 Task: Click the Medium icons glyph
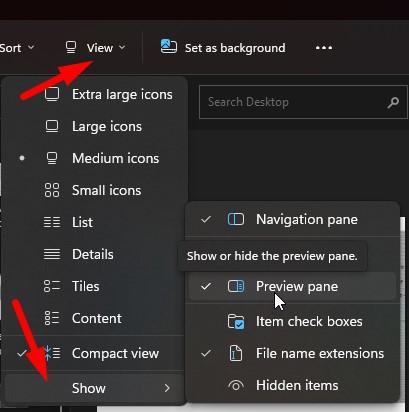click(52, 158)
